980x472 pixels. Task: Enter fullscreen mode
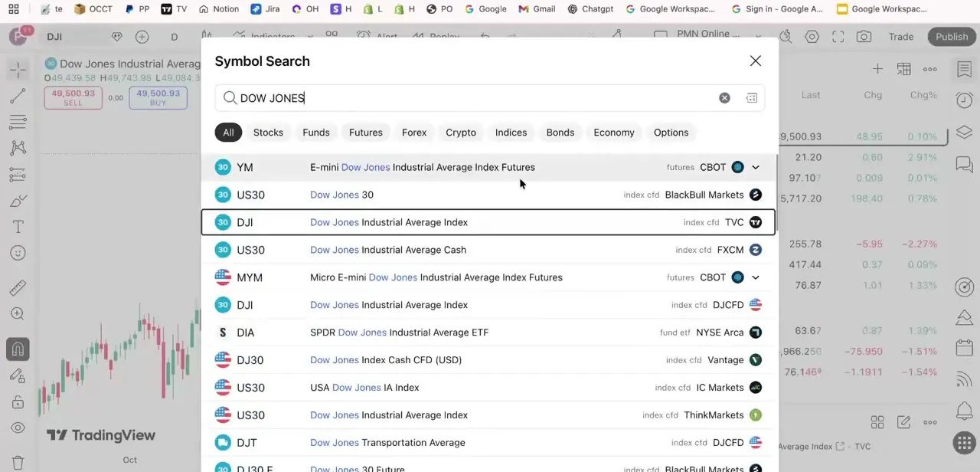click(x=838, y=37)
